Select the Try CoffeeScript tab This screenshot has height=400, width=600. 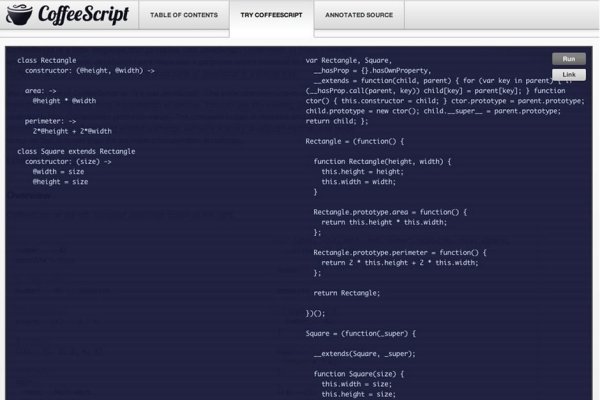tap(271, 15)
